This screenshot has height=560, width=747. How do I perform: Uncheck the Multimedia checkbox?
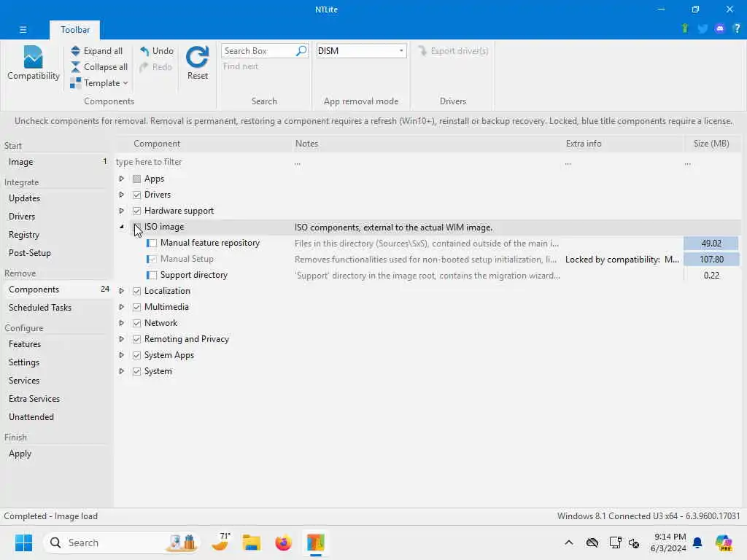click(x=136, y=307)
